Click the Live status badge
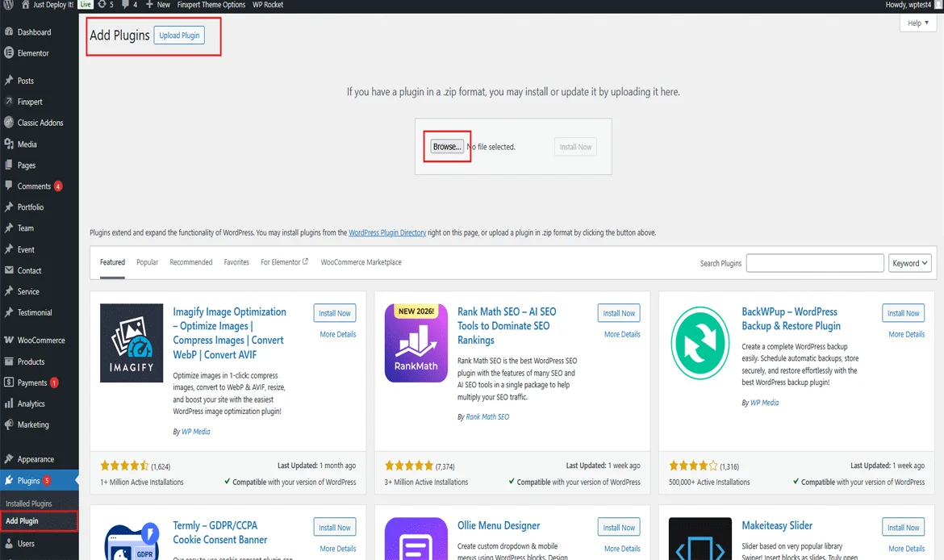 click(x=86, y=4)
